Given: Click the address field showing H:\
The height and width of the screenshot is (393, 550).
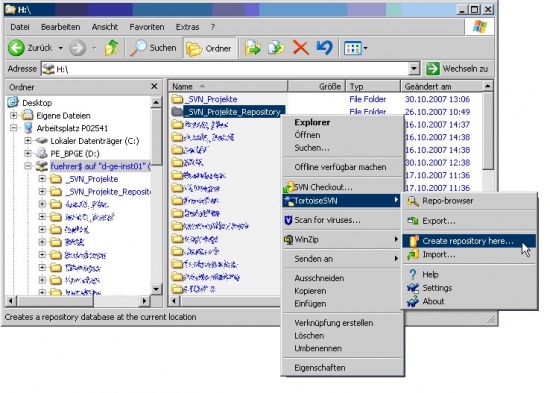Looking at the screenshot, I should click(x=225, y=69).
